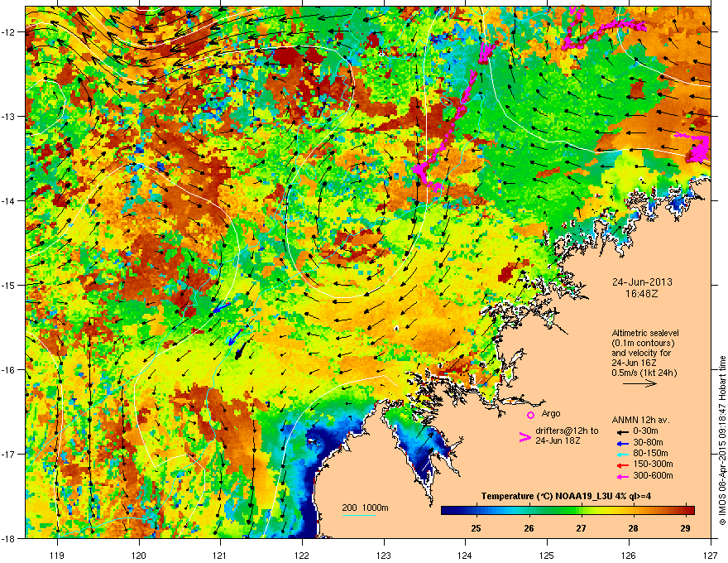Viewport: 728px width, 563px height.
Task: Click the longitude axis label 124
Action: pyautogui.click(x=465, y=555)
